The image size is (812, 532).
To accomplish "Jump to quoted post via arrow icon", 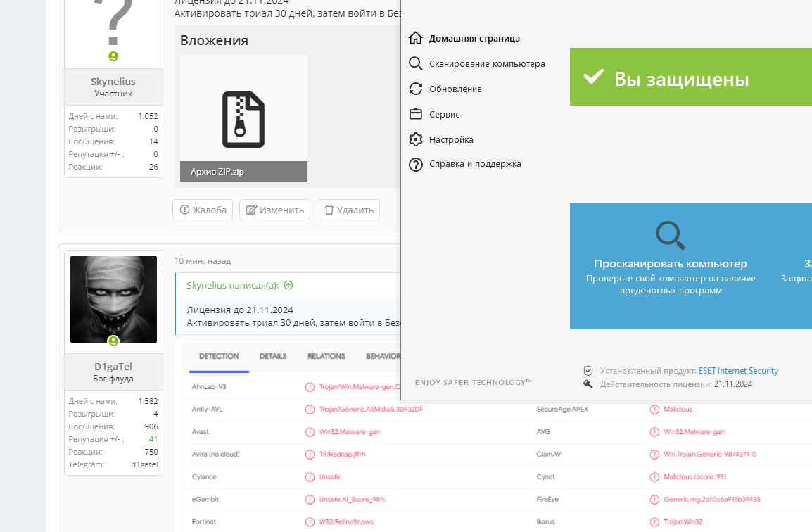I will pos(289,285).
